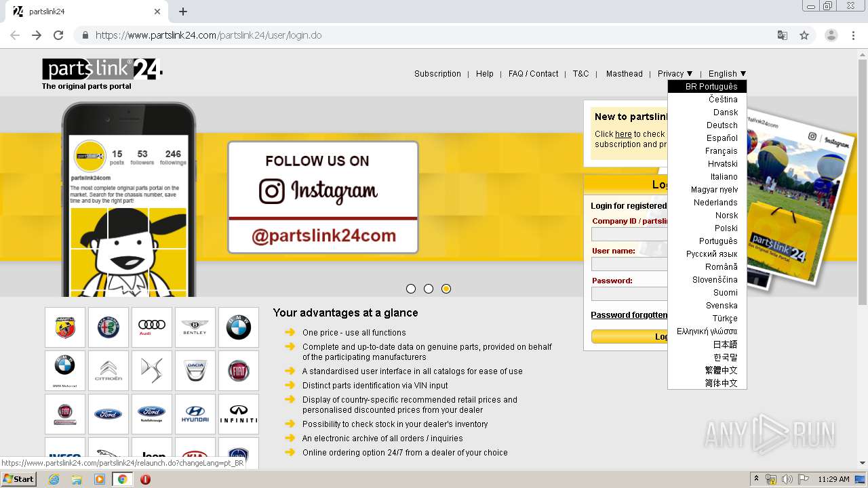Open the Ford Nutzfahrzeuge tile
The width and height of the screenshot is (868, 488).
pyautogui.click(x=152, y=414)
